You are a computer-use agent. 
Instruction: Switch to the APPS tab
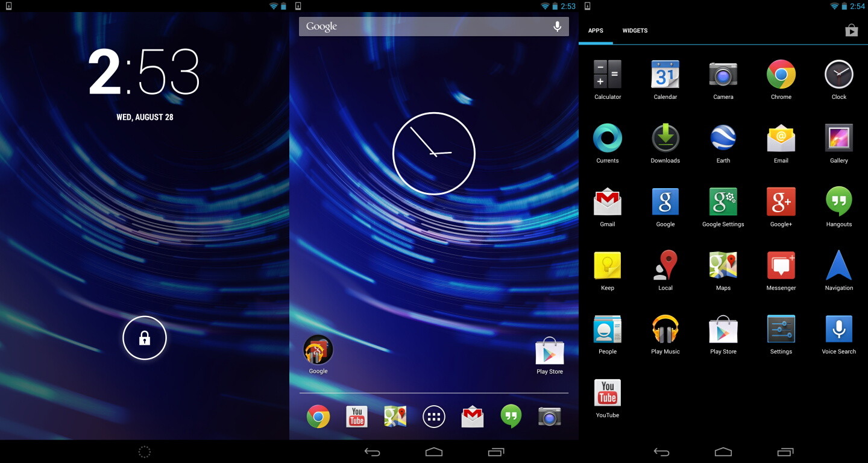[x=596, y=31]
